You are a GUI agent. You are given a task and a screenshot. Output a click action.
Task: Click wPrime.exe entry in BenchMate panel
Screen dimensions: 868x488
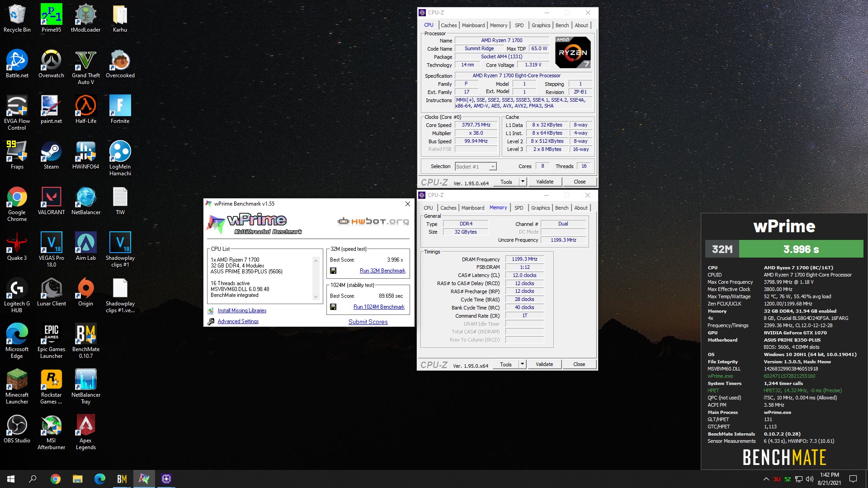click(x=720, y=376)
